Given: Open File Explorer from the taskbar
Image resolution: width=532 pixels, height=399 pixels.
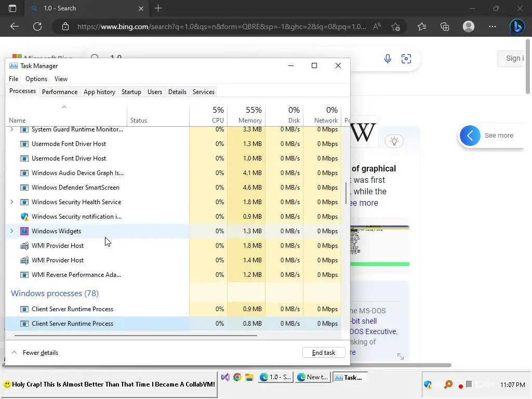Looking at the screenshot, I should click(249, 377).
